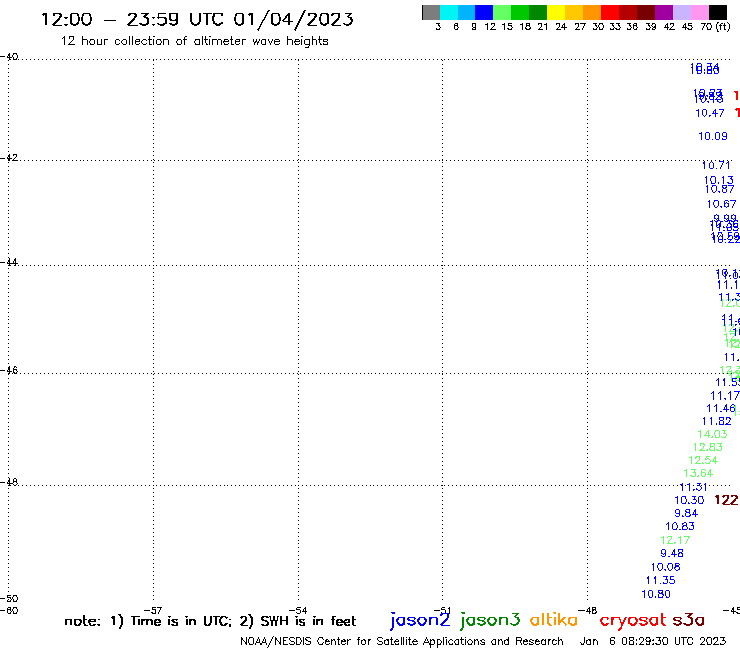Click the latitude axis label -46
This screenshot has width=740, height=650.
[x=9, y=370]
